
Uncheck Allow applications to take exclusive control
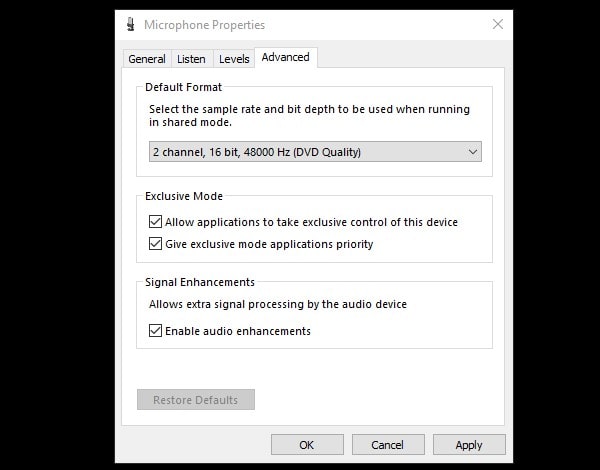(155, 222)
